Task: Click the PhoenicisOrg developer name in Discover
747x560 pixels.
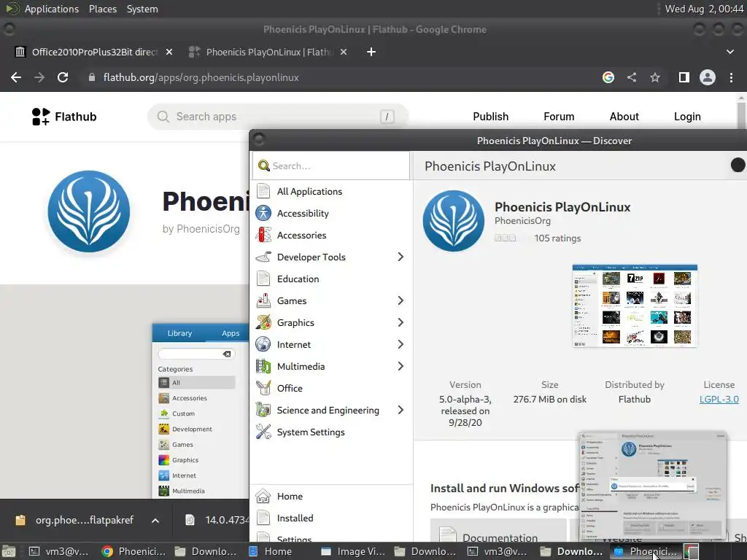Action: [x=522, y=221]
